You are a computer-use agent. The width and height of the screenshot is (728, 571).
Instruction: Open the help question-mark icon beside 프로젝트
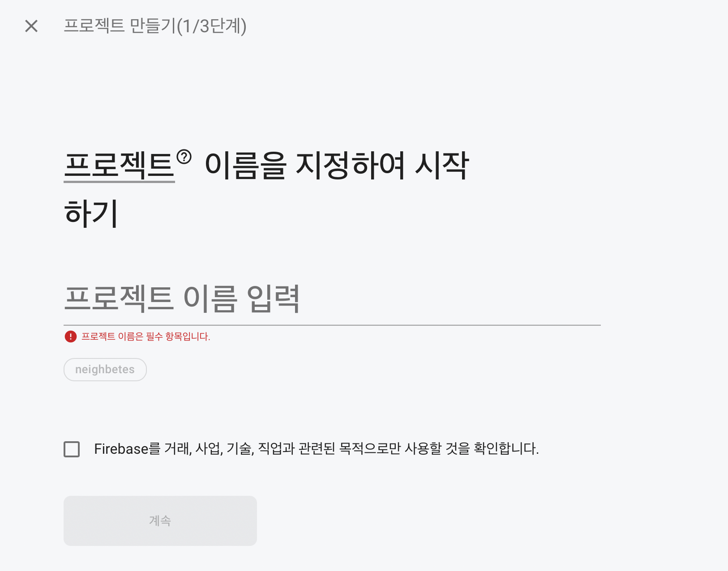[184, 157]
